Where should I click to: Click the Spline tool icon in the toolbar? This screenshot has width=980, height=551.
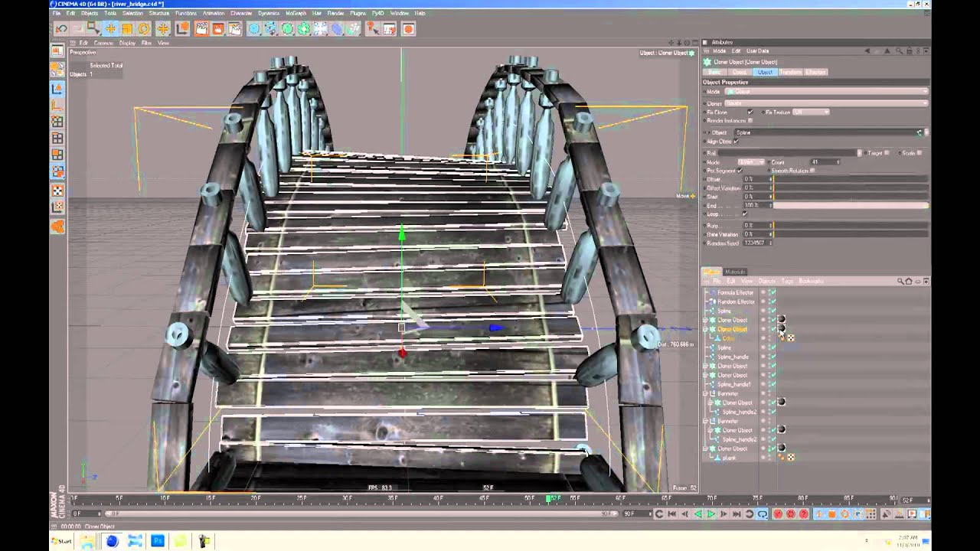[271, 29]
